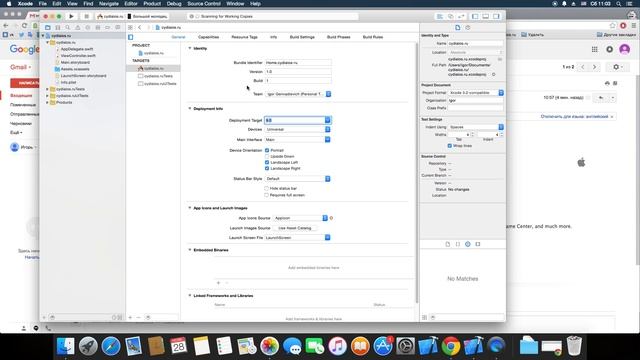Click the Bundle Identifier field

pos(298,63)
